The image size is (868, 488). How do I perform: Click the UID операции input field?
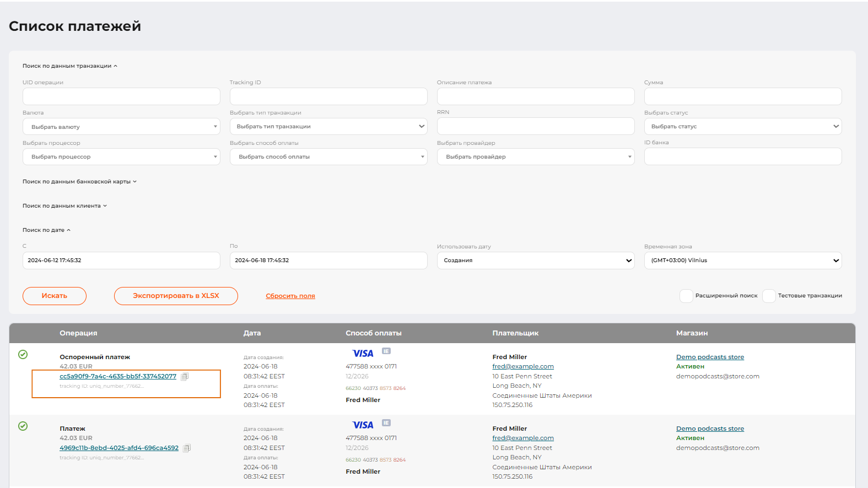(121, 96)
